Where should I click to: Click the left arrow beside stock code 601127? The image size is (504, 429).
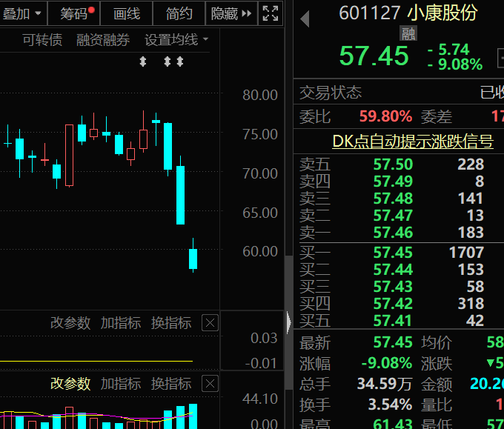(x=305, y=19)
